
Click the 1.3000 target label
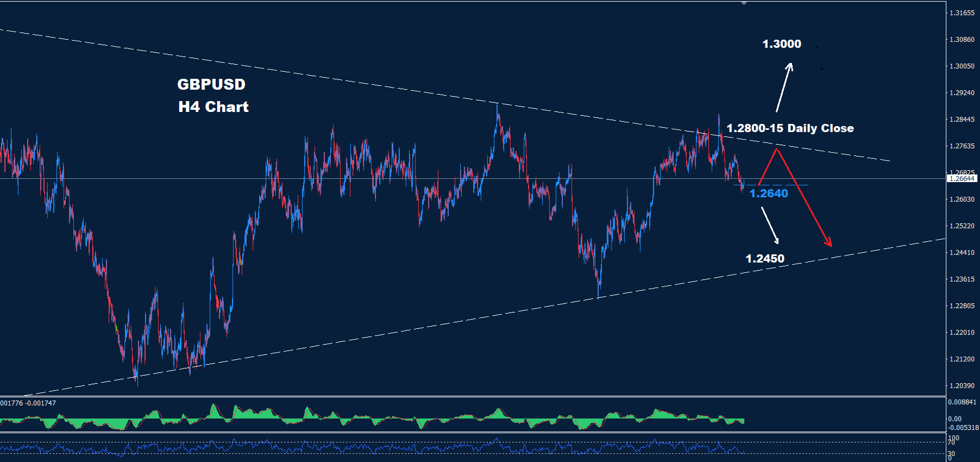click(781, 44)
